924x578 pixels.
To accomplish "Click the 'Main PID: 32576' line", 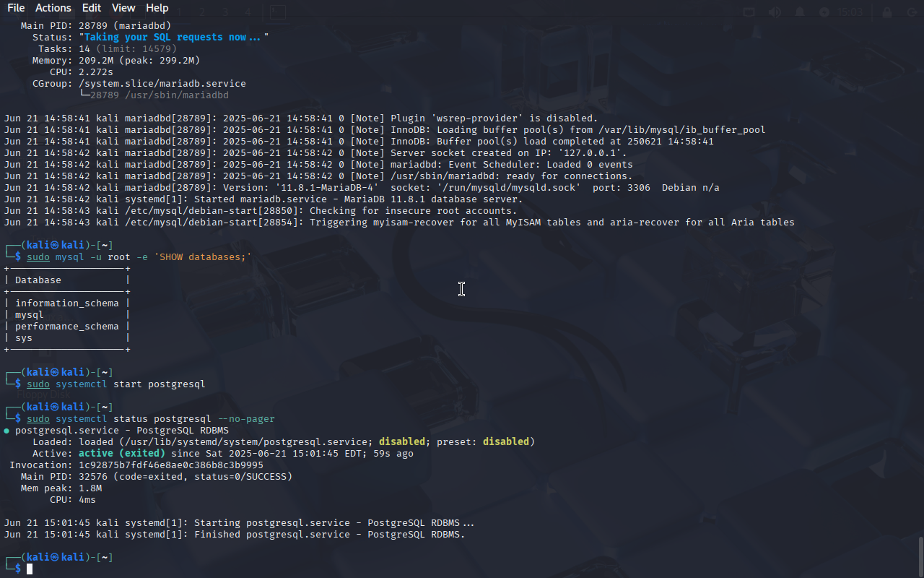I will pyautogui.click(x=157, y=477).
